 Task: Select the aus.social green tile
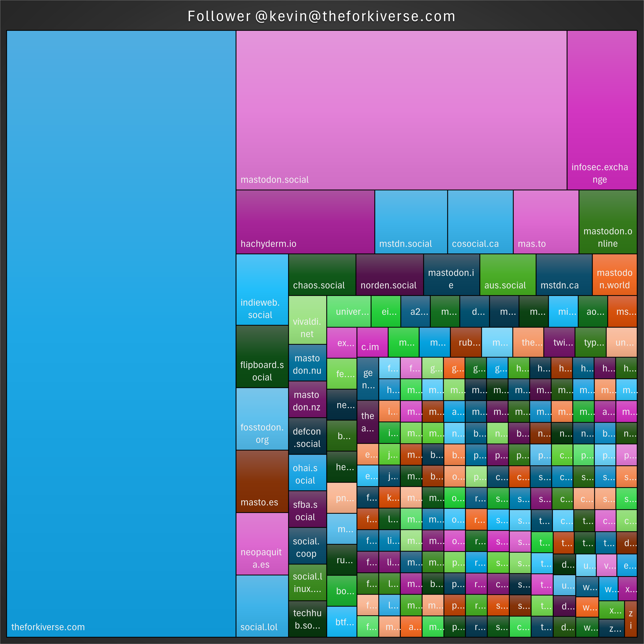pyautogui.click(x=508, y=275)
